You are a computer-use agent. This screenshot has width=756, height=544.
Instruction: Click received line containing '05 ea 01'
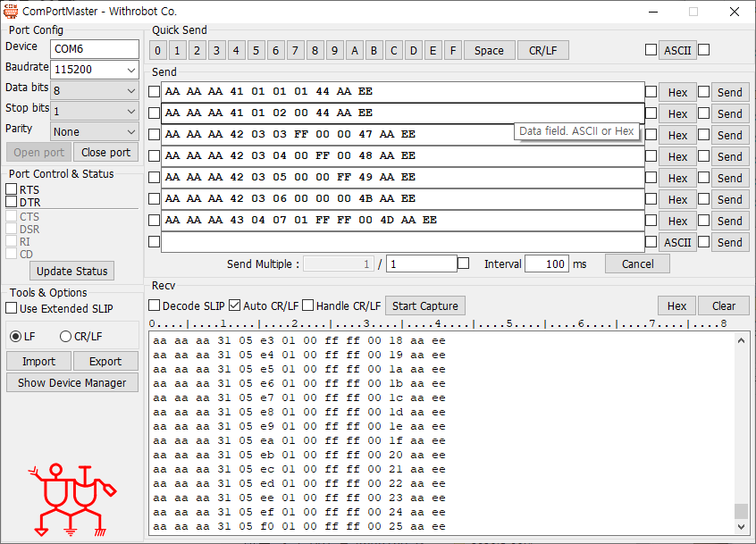(x=299, y=440)
